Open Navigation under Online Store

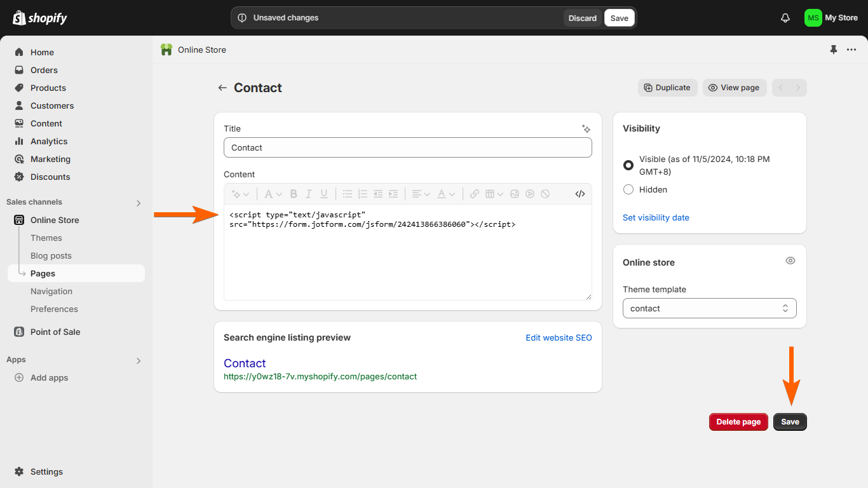[51, 291]
